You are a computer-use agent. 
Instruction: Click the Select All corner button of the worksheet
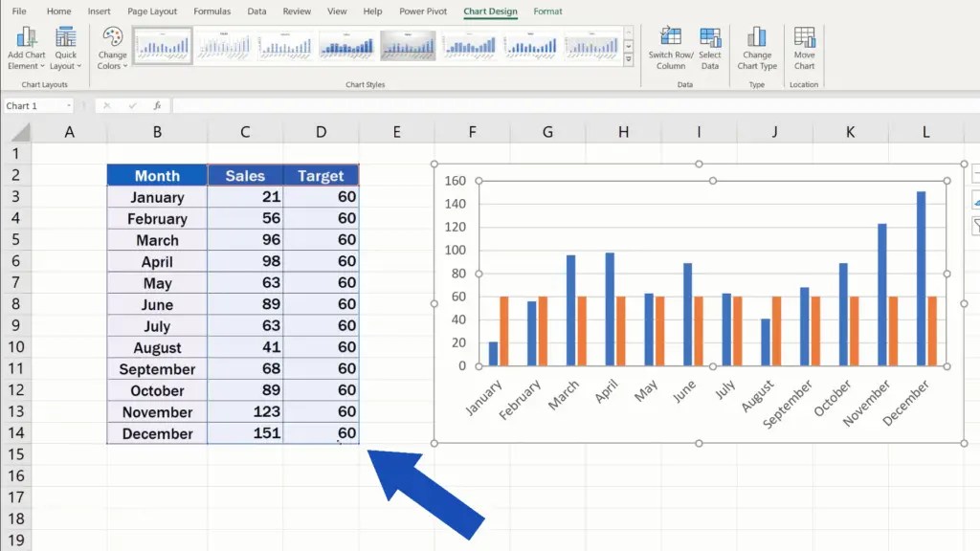(x=20, y=131)
